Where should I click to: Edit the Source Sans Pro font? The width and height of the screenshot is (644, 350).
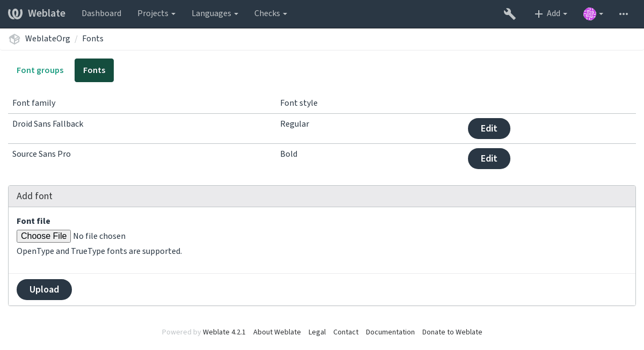(489, 158)
